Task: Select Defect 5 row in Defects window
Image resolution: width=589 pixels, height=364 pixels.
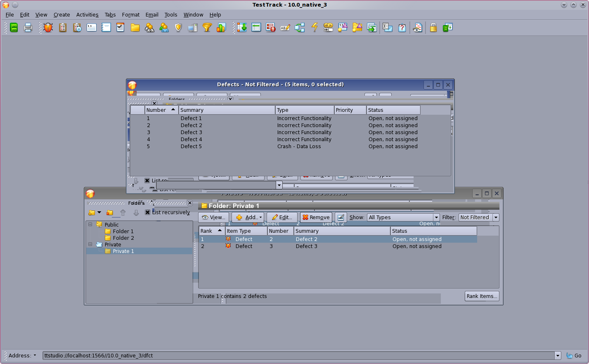Action: click(x=274, y=147)
